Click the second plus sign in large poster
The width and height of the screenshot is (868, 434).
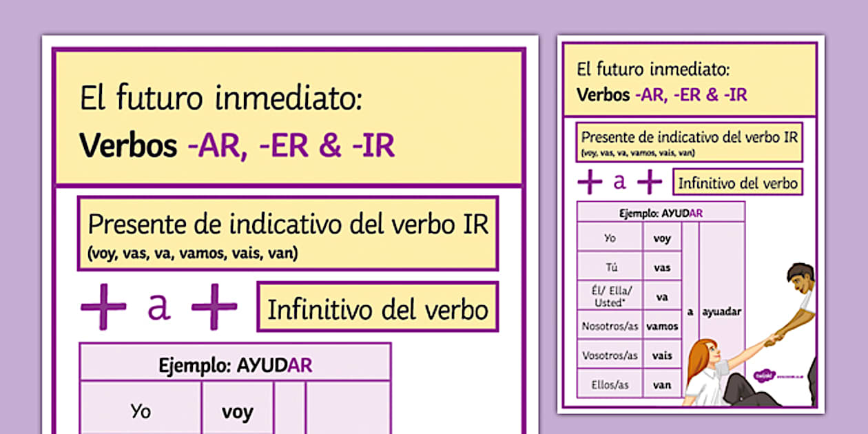214,307
